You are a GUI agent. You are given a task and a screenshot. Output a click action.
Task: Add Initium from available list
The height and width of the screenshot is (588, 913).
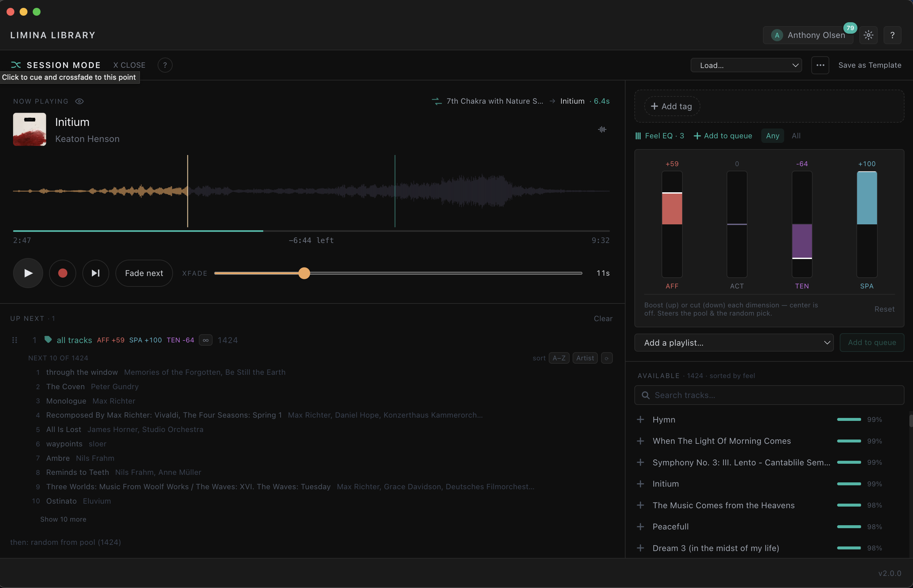641,484
